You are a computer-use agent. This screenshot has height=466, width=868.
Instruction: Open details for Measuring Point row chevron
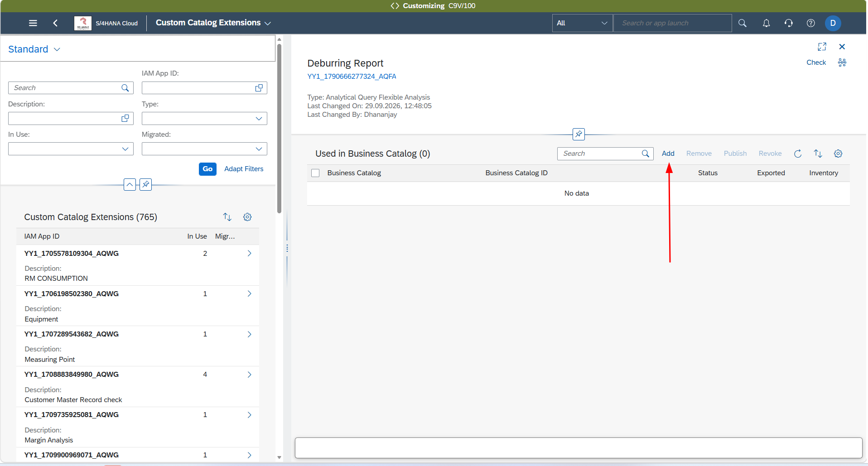click(249, 334)
